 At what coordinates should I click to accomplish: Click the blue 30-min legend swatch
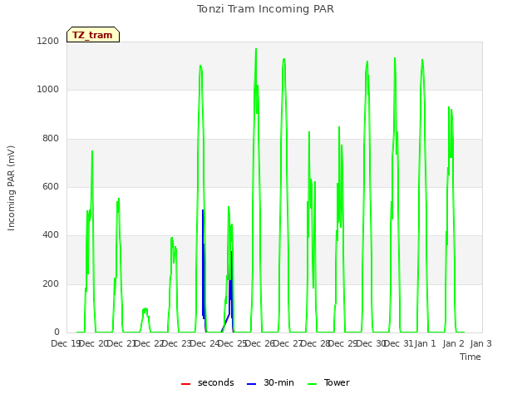click(251, 384)
